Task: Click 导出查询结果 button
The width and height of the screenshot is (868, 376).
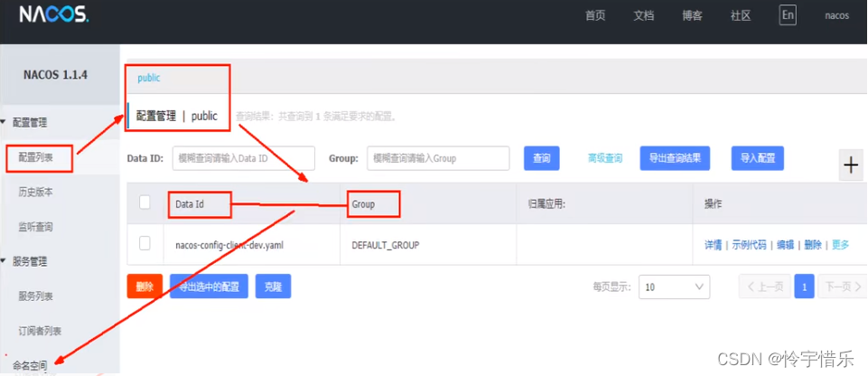Action: click(x=675, y=158)
